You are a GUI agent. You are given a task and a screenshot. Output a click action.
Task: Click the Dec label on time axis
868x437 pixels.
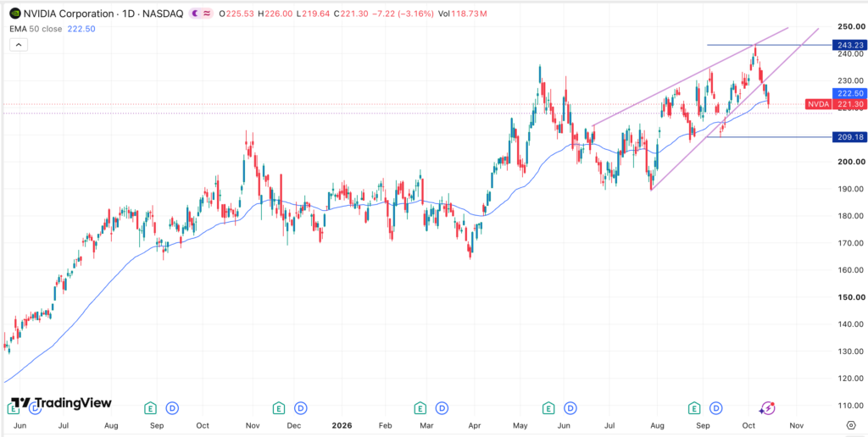click(294, 426)
